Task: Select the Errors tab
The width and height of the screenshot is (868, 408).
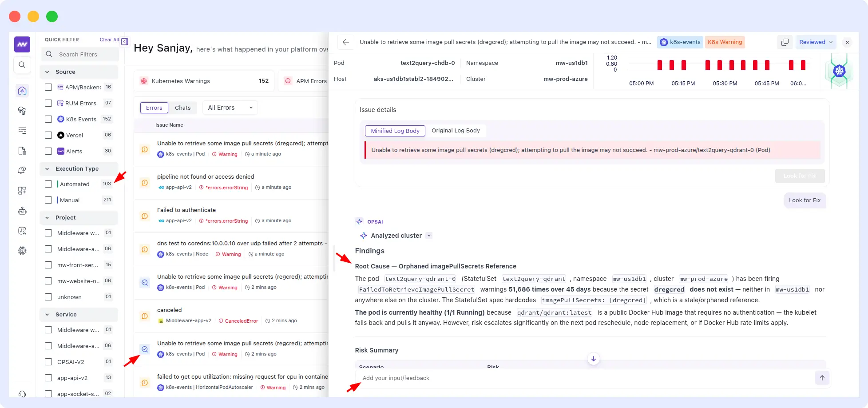Action: [154, 108]
